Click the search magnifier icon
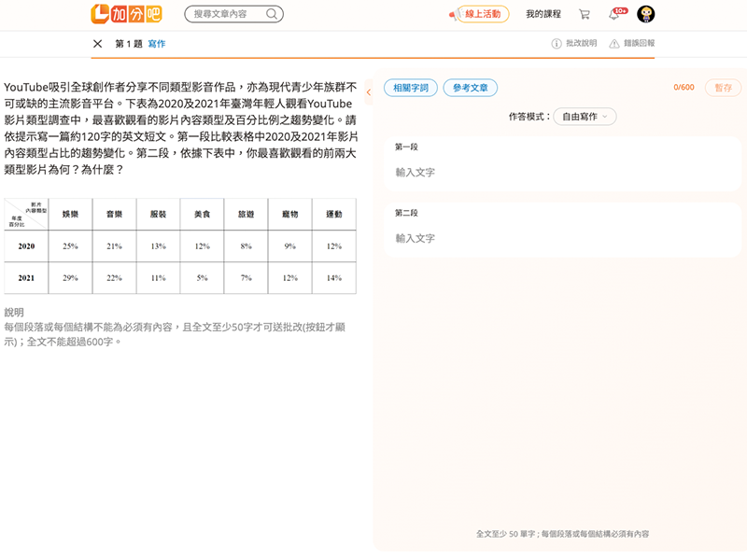Viewport: 747px width, 560px height. coord(272,14)
